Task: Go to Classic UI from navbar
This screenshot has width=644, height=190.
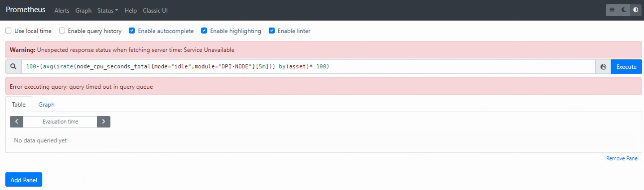Action: tap(155, 10)
